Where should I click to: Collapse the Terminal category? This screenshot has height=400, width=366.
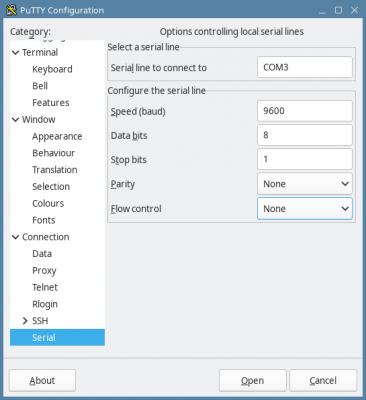coord(15,52)
